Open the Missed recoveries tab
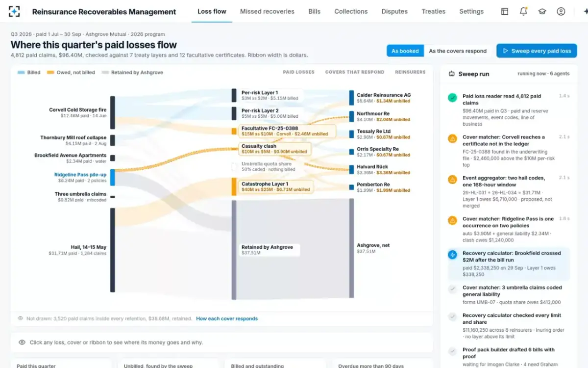The width and height of the screenshot is (588, 368). point(267,11)
